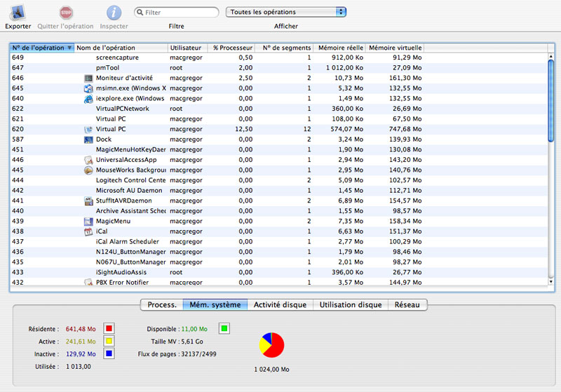Select the Virtual PC row 621

click(x=279, y=119)
